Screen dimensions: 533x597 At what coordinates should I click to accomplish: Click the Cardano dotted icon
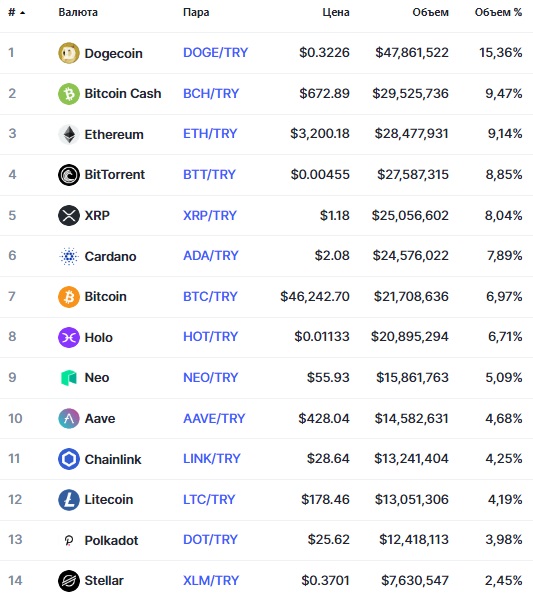coord(69,256)
